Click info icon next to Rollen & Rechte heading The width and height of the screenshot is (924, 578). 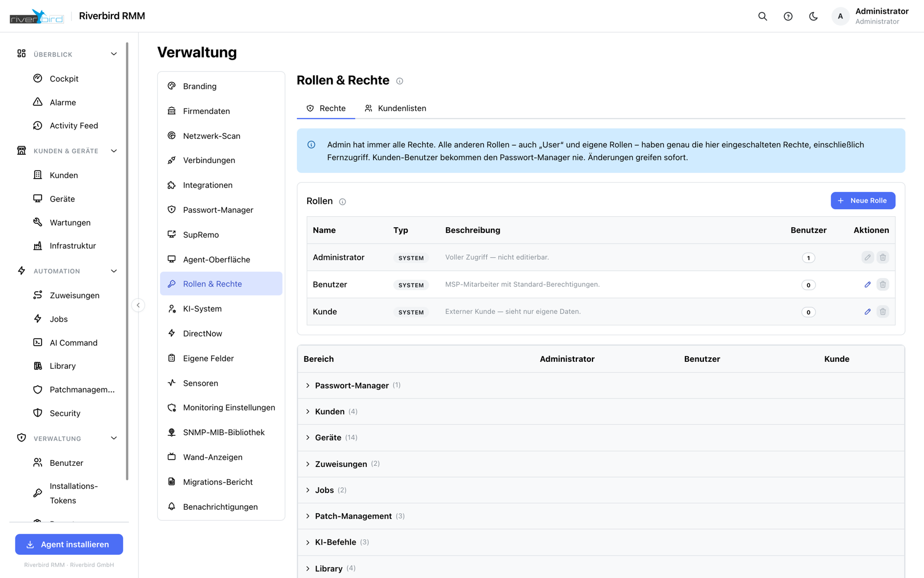click(400, 81)
